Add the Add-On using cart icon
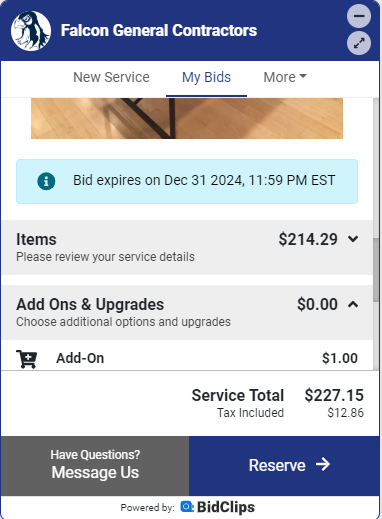Image resolution: width=382 pixels, height=519 pixels. click(x=26, y=359)
